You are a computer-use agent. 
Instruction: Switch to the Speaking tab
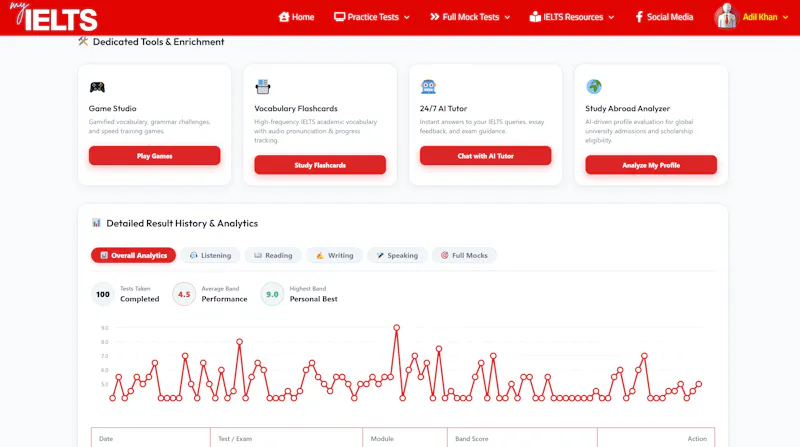[x=397, y=255]
